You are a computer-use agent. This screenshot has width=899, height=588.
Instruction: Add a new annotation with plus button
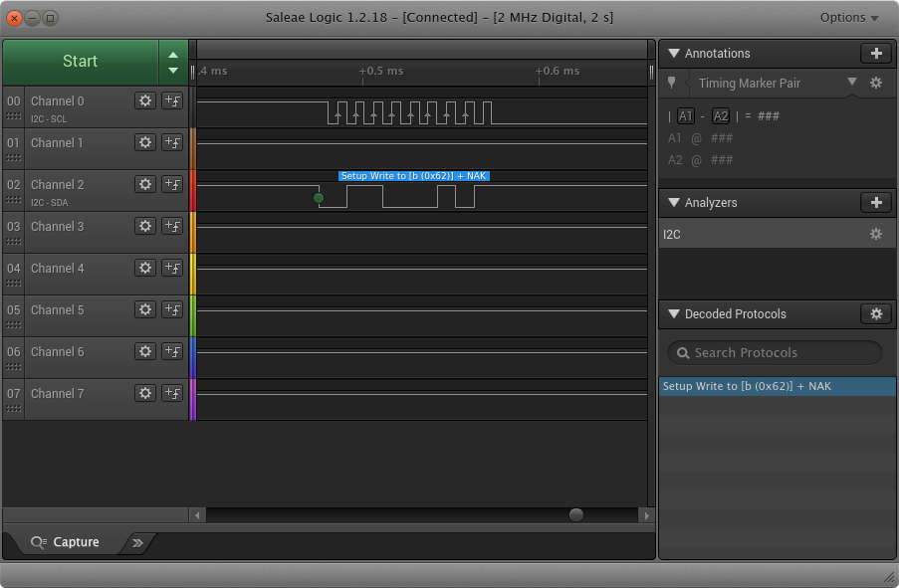click(875, 54)
